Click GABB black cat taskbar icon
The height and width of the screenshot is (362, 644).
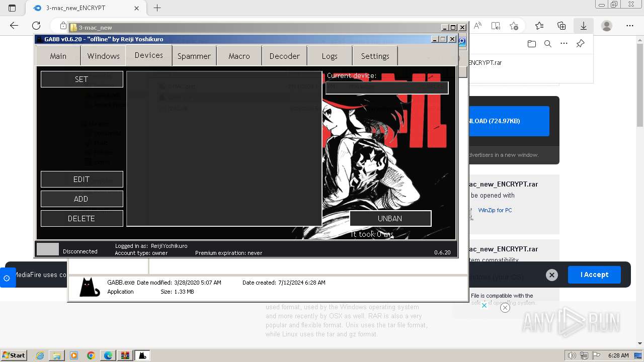(x=142, y=355)
